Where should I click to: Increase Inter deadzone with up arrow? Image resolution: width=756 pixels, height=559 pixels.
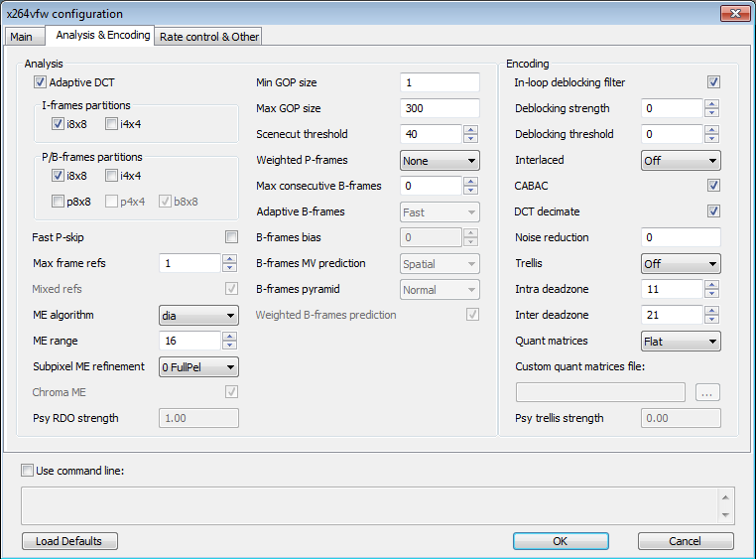(711, 310)
